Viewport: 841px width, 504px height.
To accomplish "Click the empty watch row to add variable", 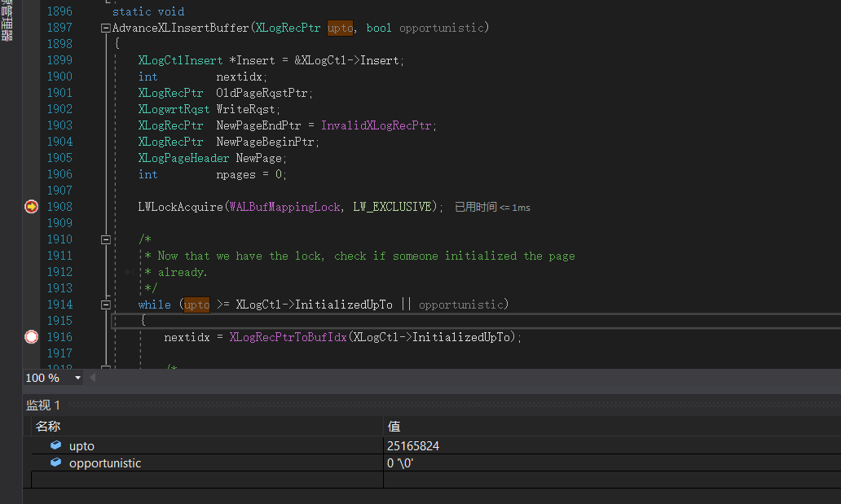I will pyautogui.click(x=204, y=479).
